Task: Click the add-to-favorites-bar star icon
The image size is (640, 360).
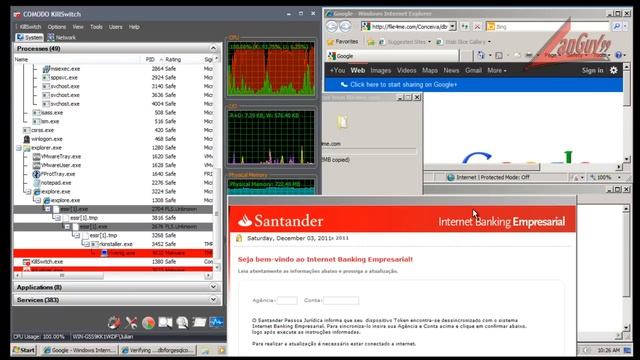Action: pos(371,42)
